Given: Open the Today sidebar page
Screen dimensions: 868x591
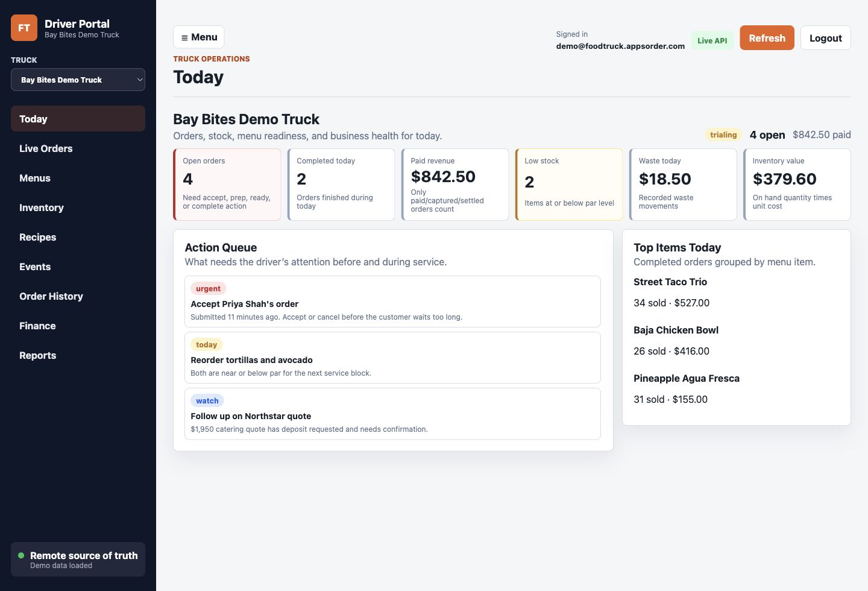Looking at the screenshot, I should tap(78, 119).
